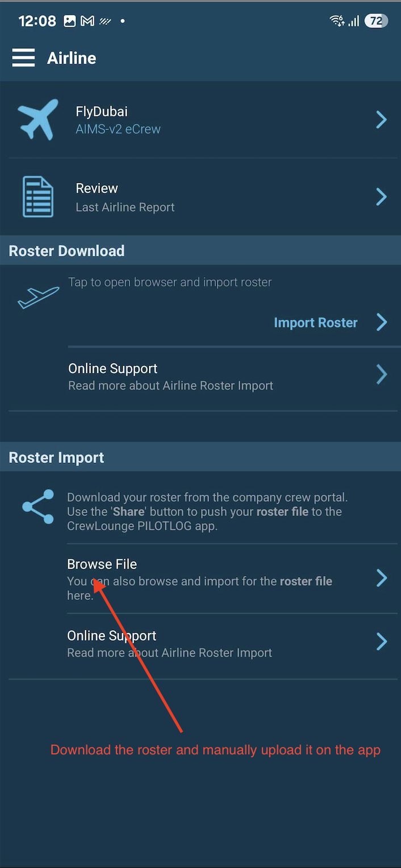Tap the Wi-Fi status icon
Screen dimensions: 401x868
[x=337, y=21]
